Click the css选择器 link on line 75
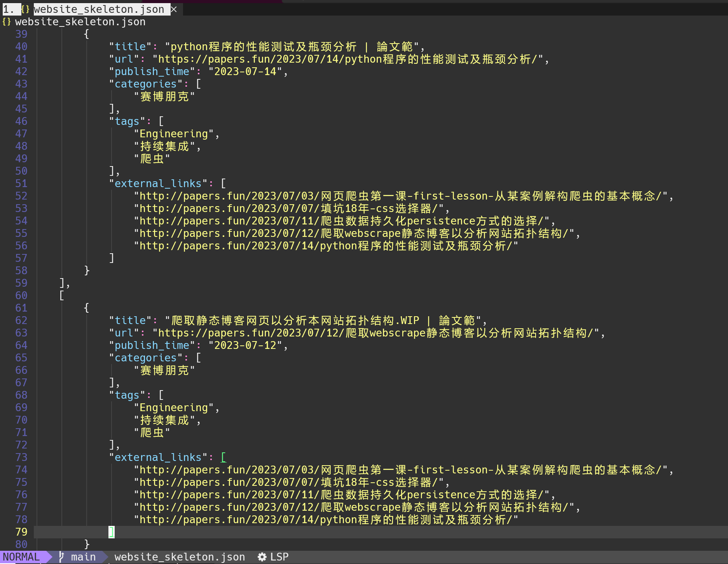This screenshot has height=564, width=728. tap(289, 482)
